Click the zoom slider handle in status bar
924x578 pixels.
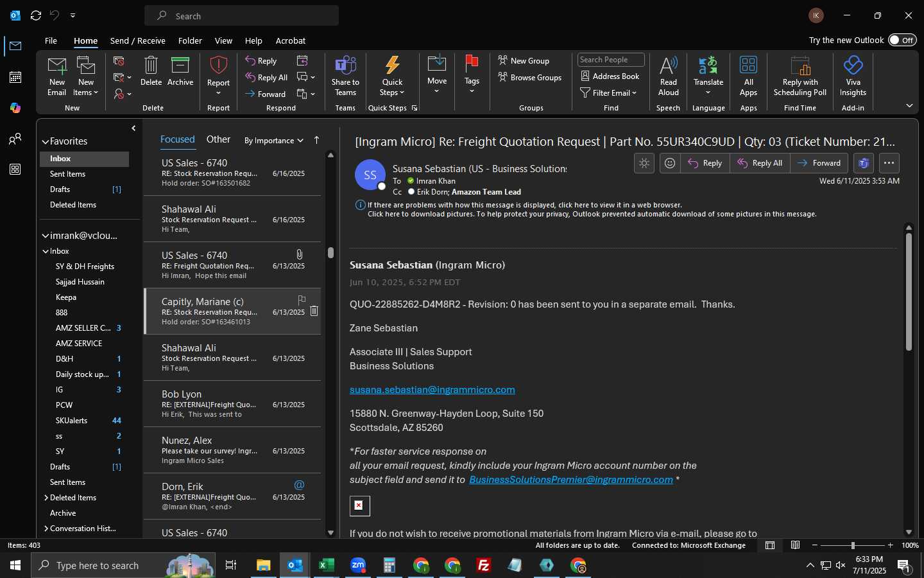(x=853, y=545)
